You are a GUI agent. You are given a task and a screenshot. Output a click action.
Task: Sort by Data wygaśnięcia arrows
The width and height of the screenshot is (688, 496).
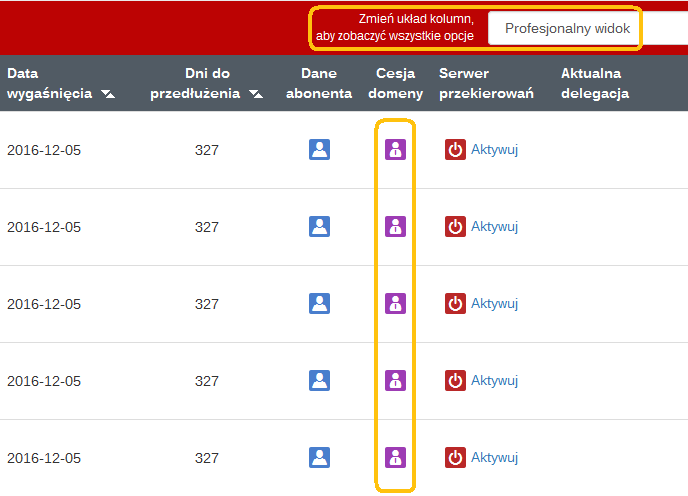tap(107, 94)
